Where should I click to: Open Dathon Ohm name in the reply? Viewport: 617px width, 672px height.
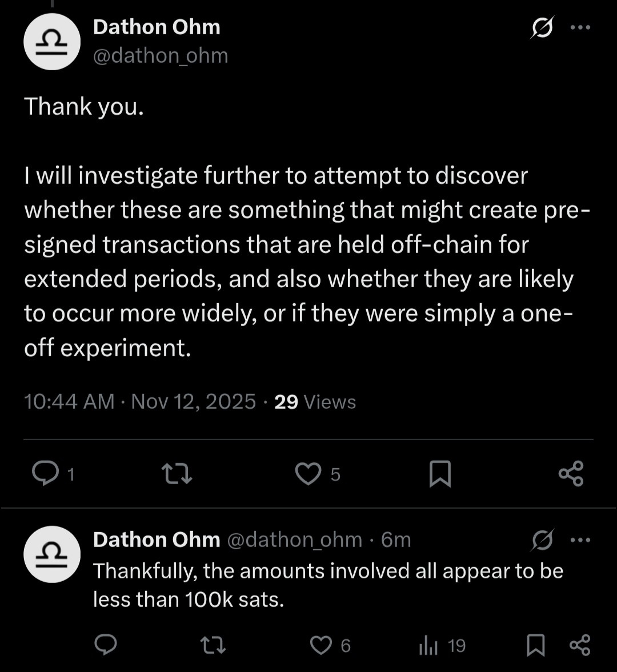coord(157,540)
